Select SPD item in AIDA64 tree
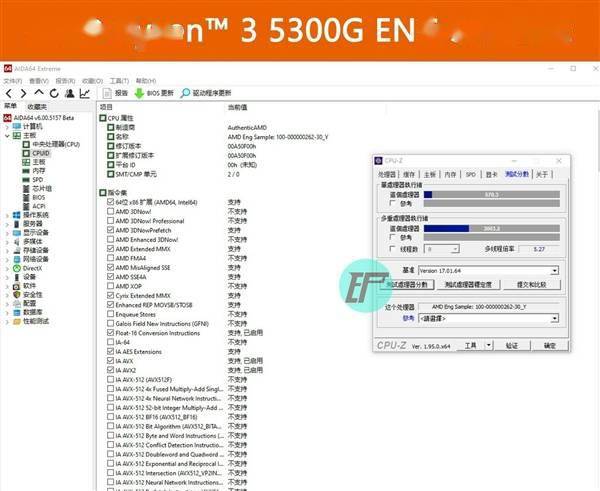 38,179
